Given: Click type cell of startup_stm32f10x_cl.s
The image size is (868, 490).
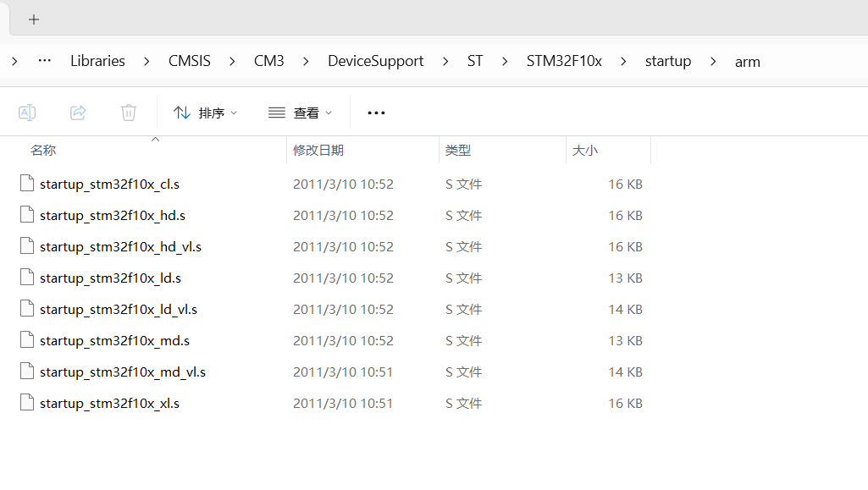Looking at the screenshot, I should pos(463,184).
